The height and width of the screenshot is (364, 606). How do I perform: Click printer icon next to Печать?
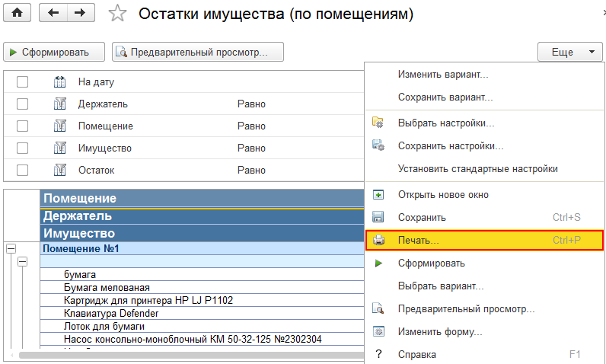pyautogui.click(x=379, y=240)
